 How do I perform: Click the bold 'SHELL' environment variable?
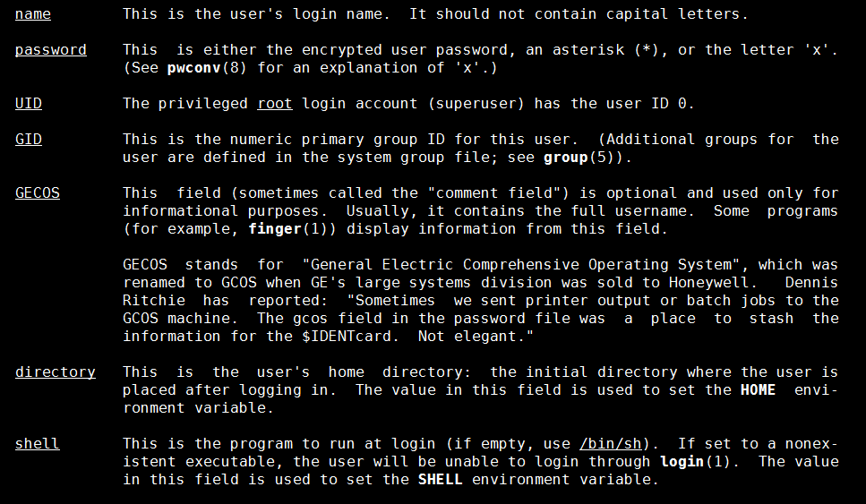tap(441, 479)
